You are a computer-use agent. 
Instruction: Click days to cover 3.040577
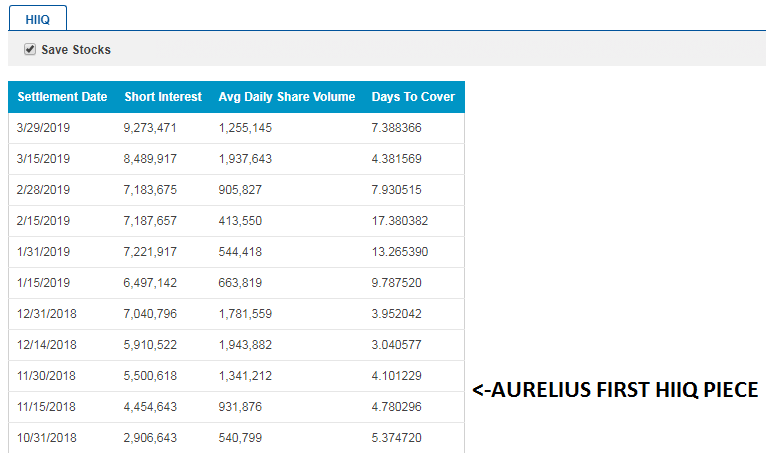pos(396,345)
